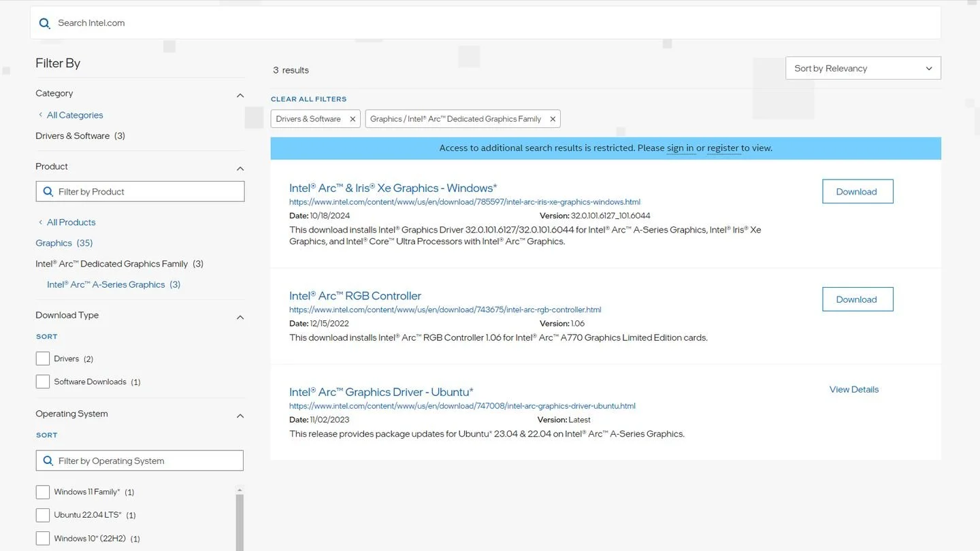
Task: Go to All Categories
Action: click(x=75, y=115)
